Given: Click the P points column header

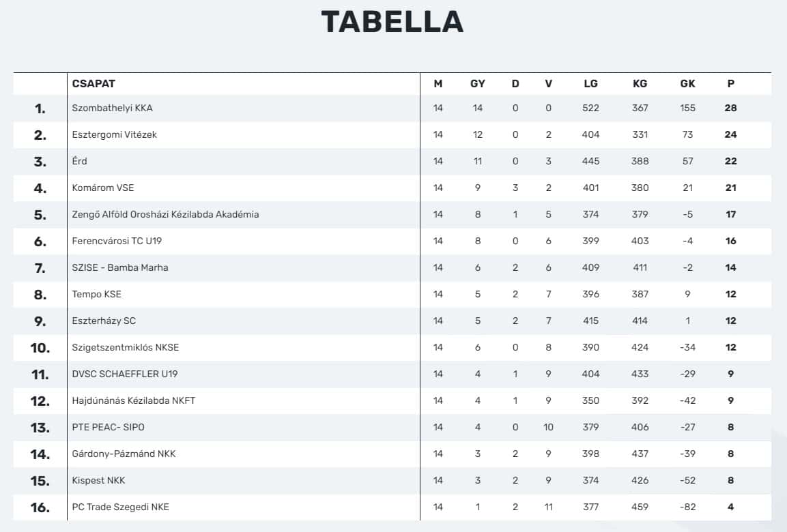Looking at the screenshot, I should (731, 84).
